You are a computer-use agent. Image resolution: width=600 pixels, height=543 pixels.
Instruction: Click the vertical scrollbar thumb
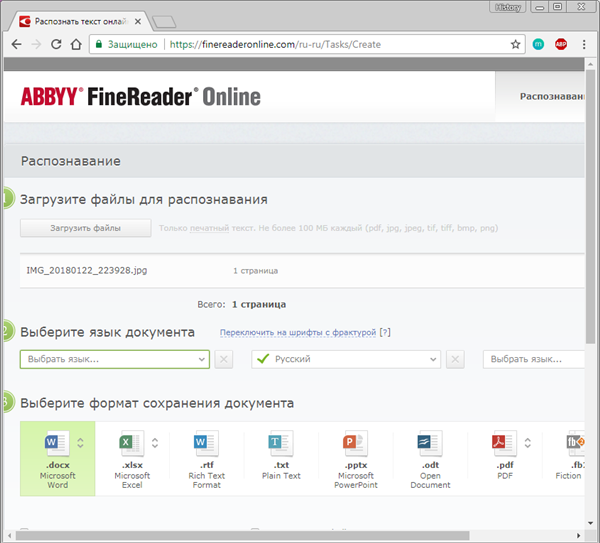[590, 207]
